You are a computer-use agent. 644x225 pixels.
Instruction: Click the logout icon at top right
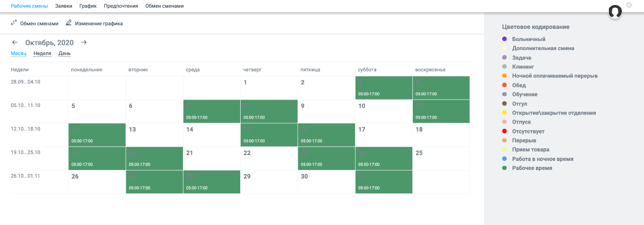[630, 5]
